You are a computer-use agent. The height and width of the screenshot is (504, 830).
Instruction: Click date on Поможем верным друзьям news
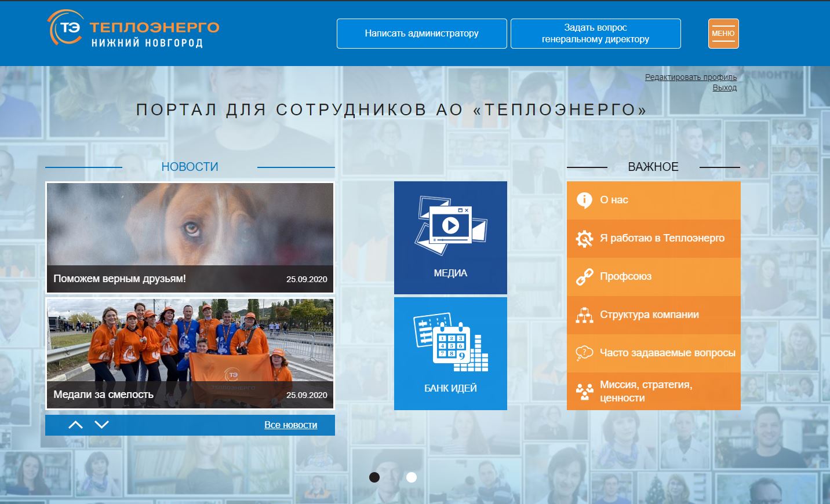(307, 279)
